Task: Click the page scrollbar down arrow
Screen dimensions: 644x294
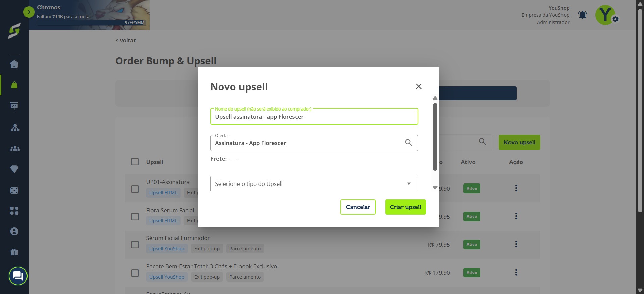Action: coord(640,290)
